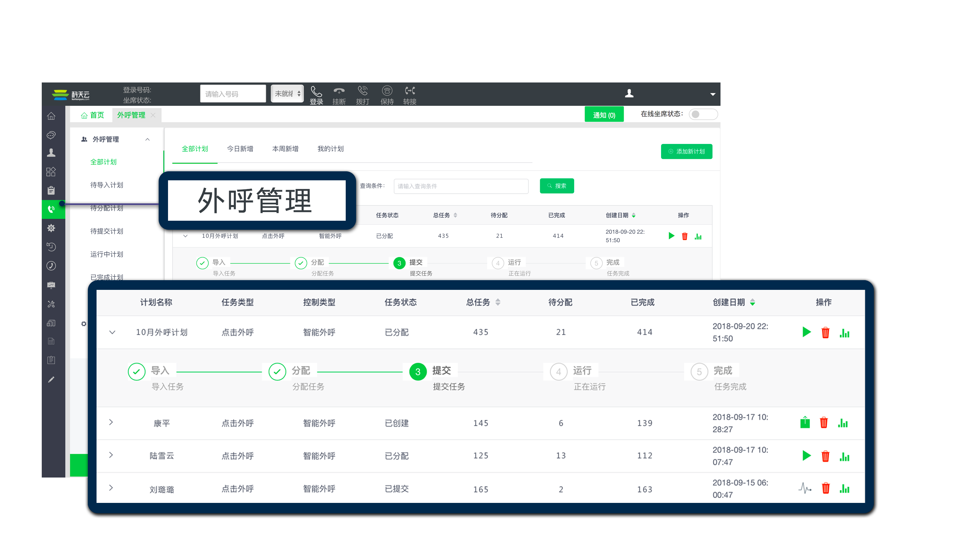Toggle the online agent status (在线坐席状态) switch
The height and width of the screenshot is (560, 962).
tap(702, 114)
